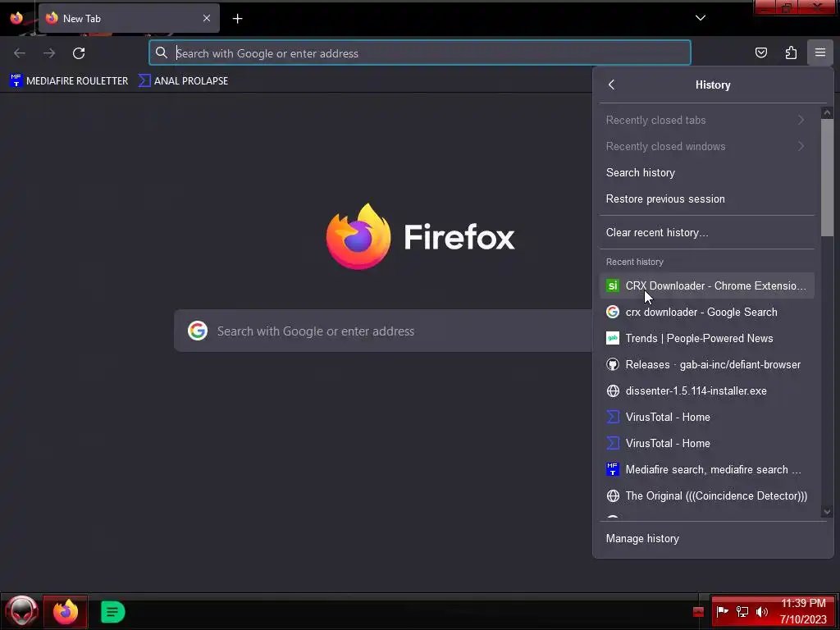Open CRX Downloader history entry
Viewport: 840px width, 630px height.
706,285
